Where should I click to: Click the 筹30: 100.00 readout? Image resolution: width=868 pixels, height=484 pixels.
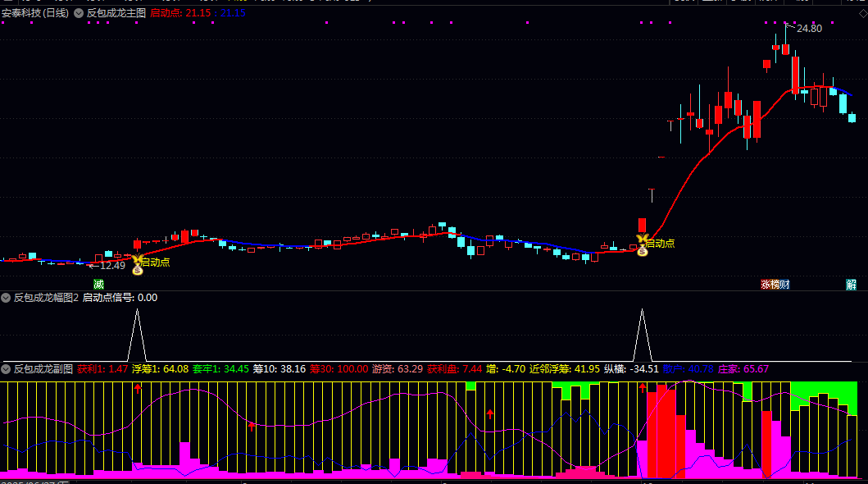point(339,369)
